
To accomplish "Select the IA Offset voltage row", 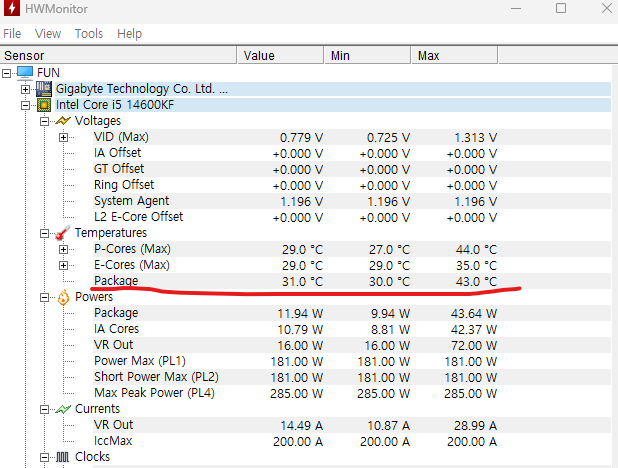I will click(x=352, y=153).
